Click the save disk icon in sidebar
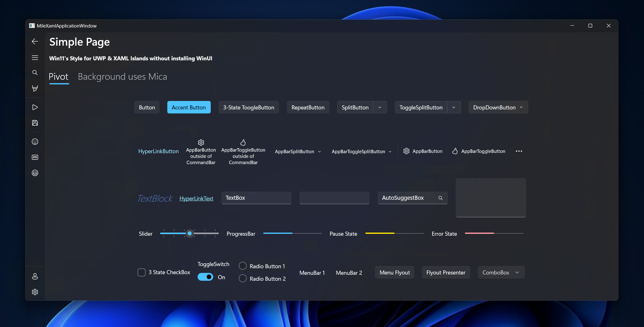 [x=35, y=123]
